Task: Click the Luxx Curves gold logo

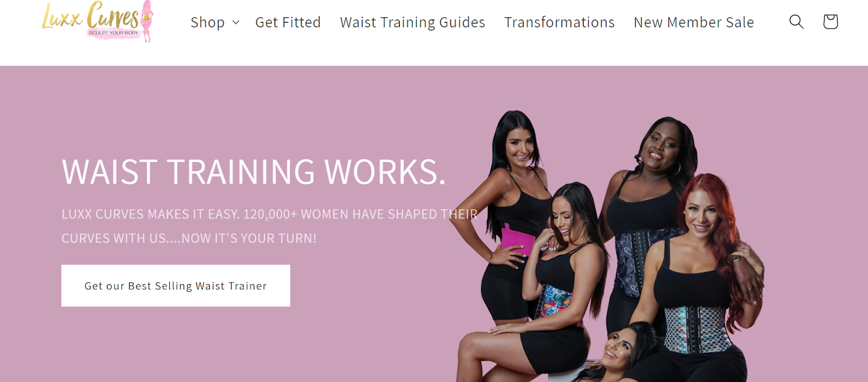Action: click(98, 21)
